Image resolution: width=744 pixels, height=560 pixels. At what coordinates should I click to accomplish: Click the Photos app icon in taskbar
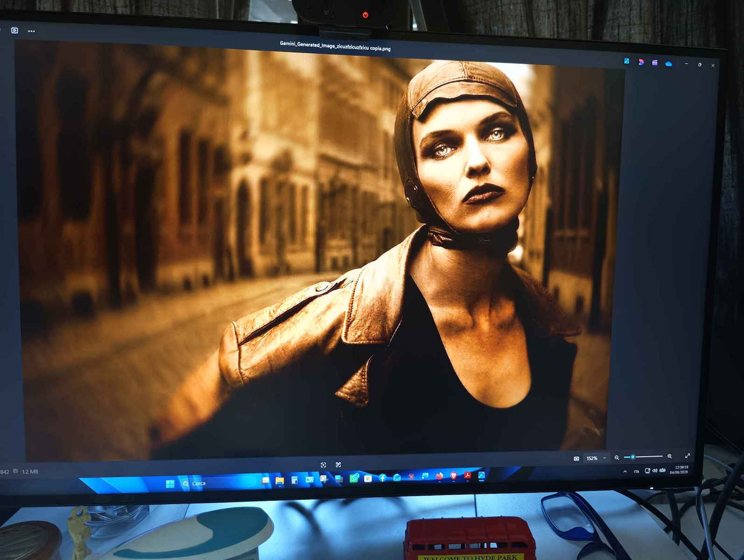481,475
